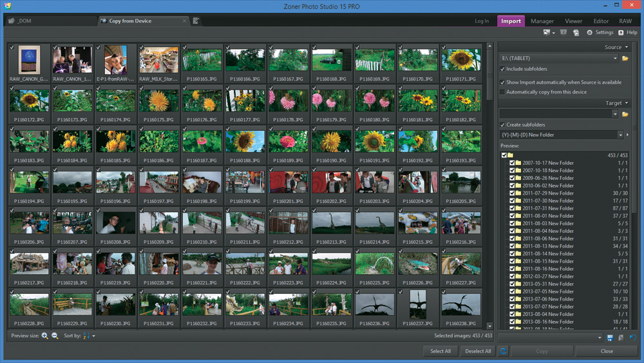Open the E:\ (TABLET) source dropdown
The width and height of the screenshot is (644, 363).
point(615,59)
